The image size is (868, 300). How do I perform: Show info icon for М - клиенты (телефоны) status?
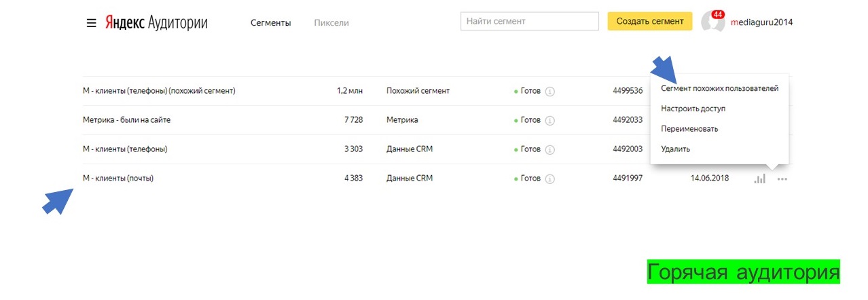point(550,149)
